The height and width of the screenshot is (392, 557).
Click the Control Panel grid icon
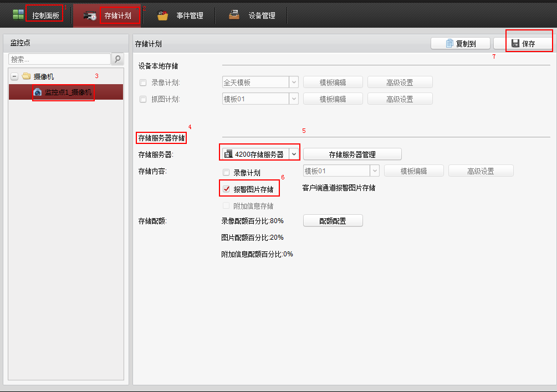pos(18,15)
